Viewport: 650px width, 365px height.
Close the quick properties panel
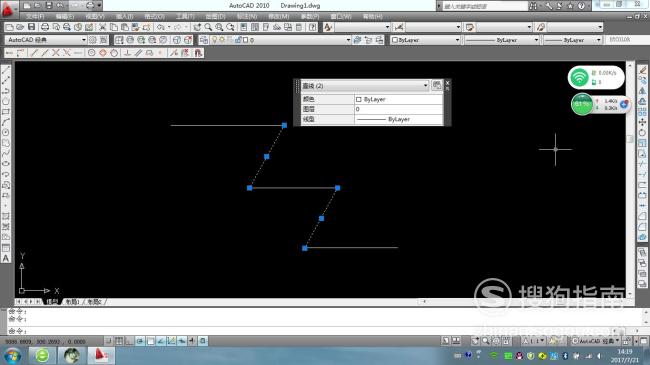point(447,83)
